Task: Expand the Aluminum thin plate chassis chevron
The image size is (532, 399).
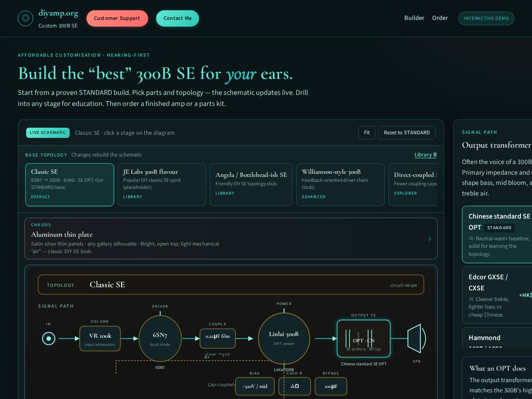Action: point(429,239)
